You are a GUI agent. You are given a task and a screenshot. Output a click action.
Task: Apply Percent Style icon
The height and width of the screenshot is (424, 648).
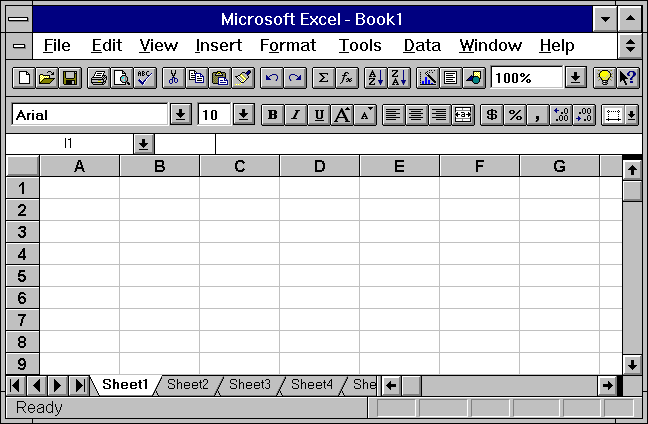[x=515, y=115]
